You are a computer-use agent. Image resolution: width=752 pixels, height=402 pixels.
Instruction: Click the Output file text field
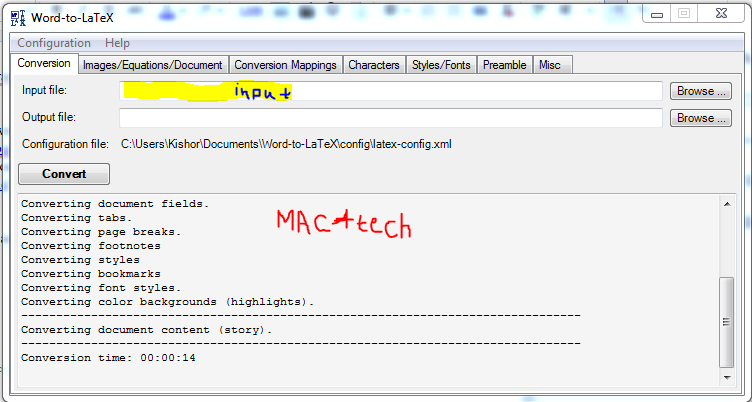(x=391, y=118)
